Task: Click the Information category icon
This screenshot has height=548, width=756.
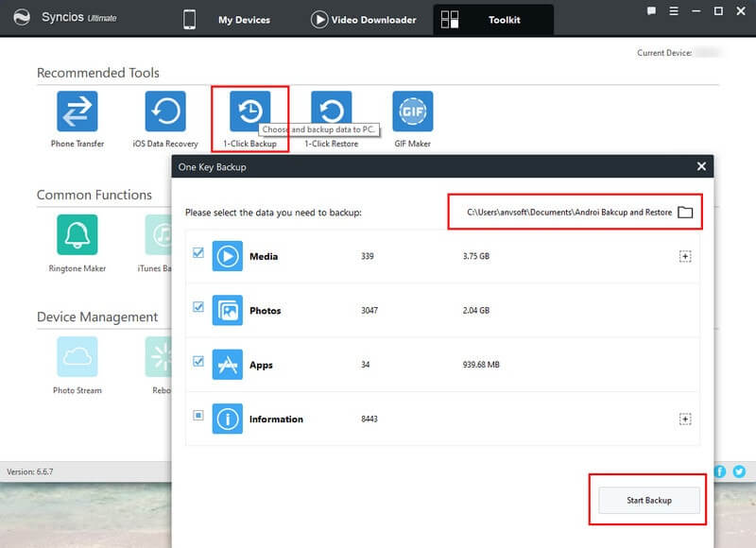Action: click(228, 419)
